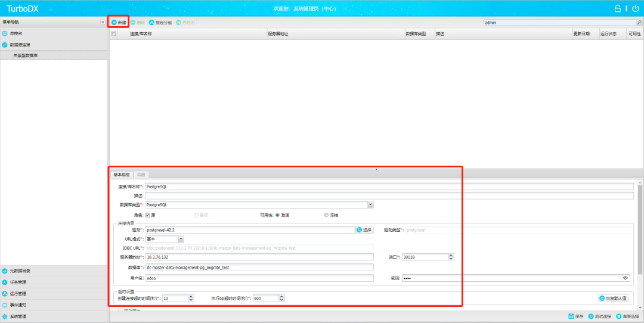Screen dimensions: 644x323
Task: Toggle the 目标 role checkbox
Action: coord(196,215)
